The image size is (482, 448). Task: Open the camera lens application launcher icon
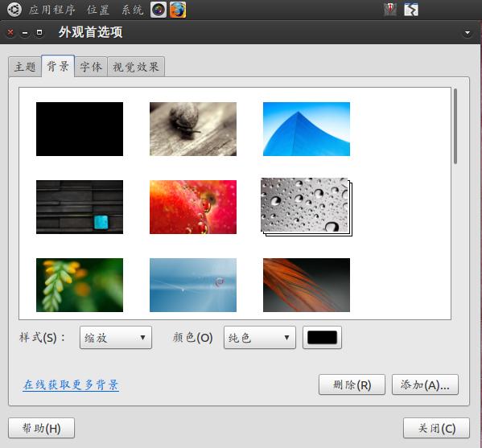pyautogui.click(x=159, y=10)
